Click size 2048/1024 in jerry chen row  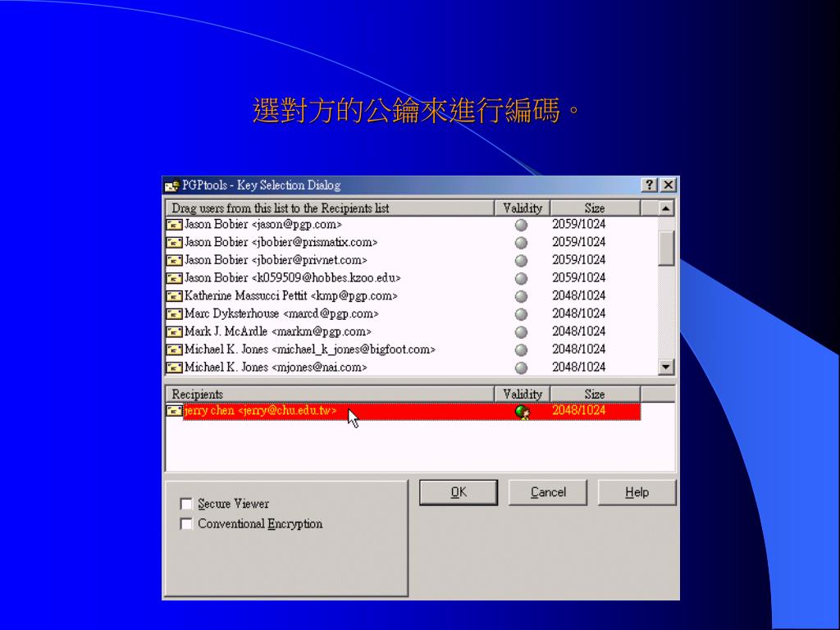[x=579, y=410]
